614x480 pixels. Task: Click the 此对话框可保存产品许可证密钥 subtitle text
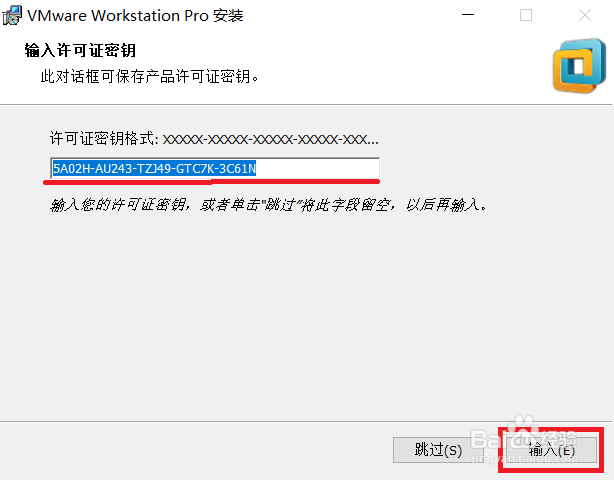150,76
